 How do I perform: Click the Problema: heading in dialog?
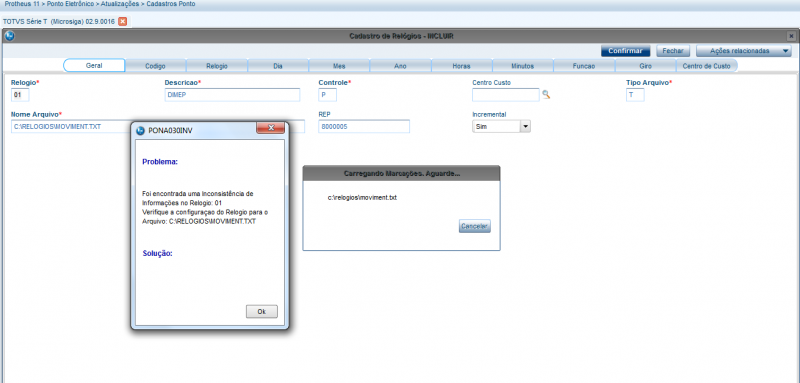click(160, 162)
